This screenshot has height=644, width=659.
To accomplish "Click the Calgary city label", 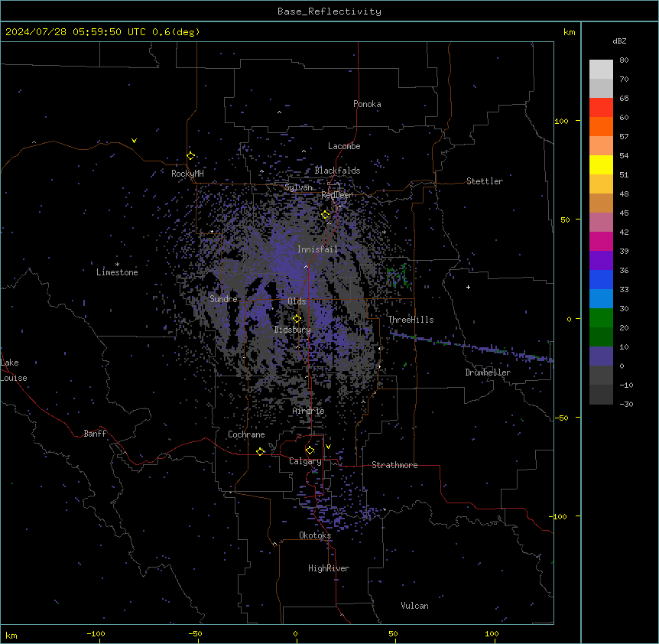I will pyautogui.click(x=305, y=461).
